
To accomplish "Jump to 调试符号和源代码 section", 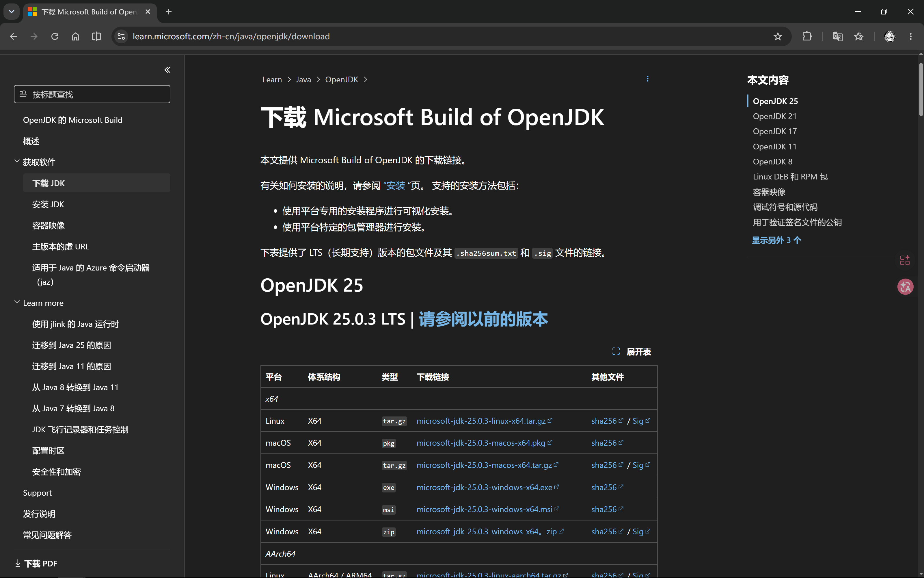I will point(785,207).
